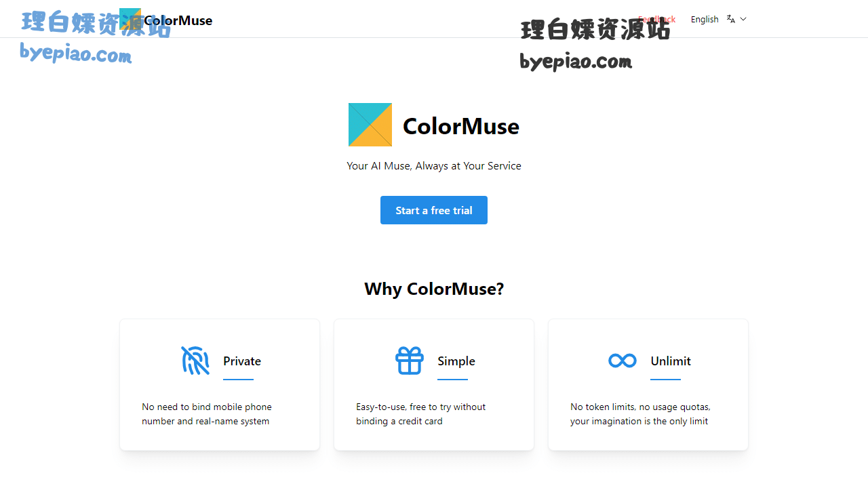The height and width of the screenshot is (488, 868).
Task: Click the infinity Unlimit icon
Action: (x=623, y=361)
